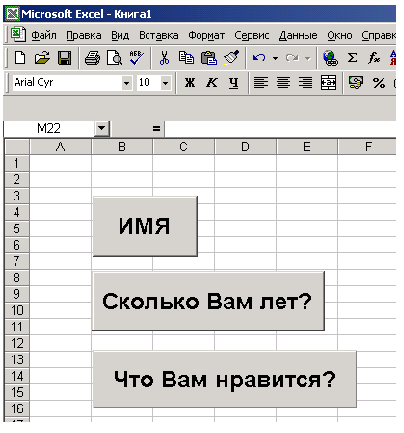This screenshot has height=433, width=404.
Task: Click Excel icon in title bar
Action: pyautogui.click(x=13, y=14)
